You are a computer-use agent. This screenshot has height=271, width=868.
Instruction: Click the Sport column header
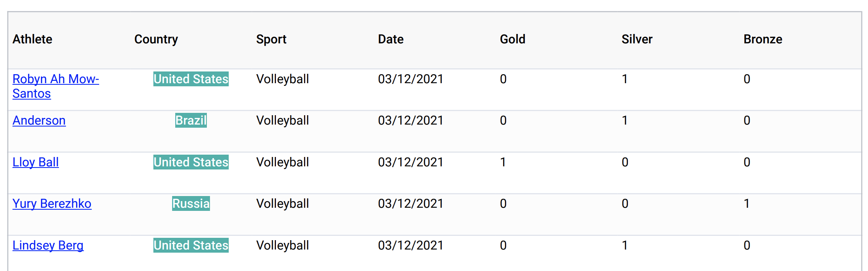pyautogui.click(x=271, y=39)
